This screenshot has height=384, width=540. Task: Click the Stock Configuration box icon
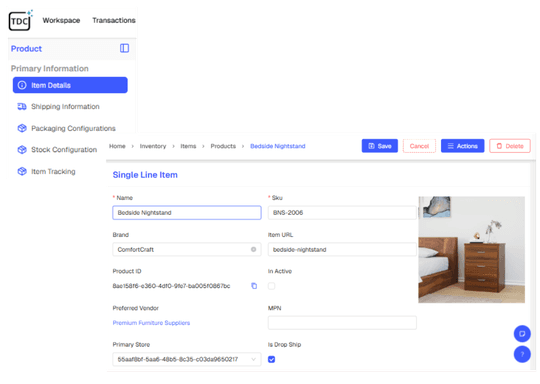22,150
